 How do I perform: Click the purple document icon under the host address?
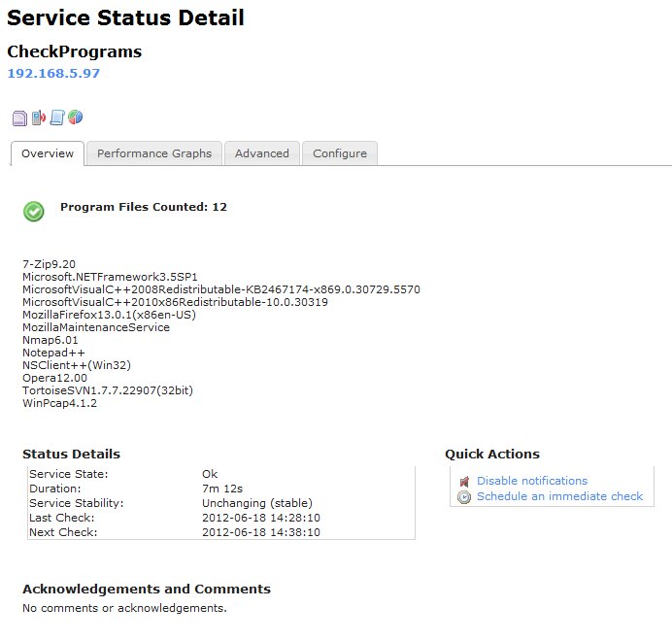pos(19,118)
